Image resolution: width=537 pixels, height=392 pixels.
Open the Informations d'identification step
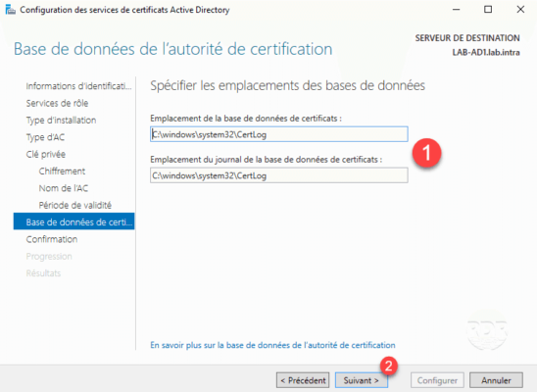[78, 86]
